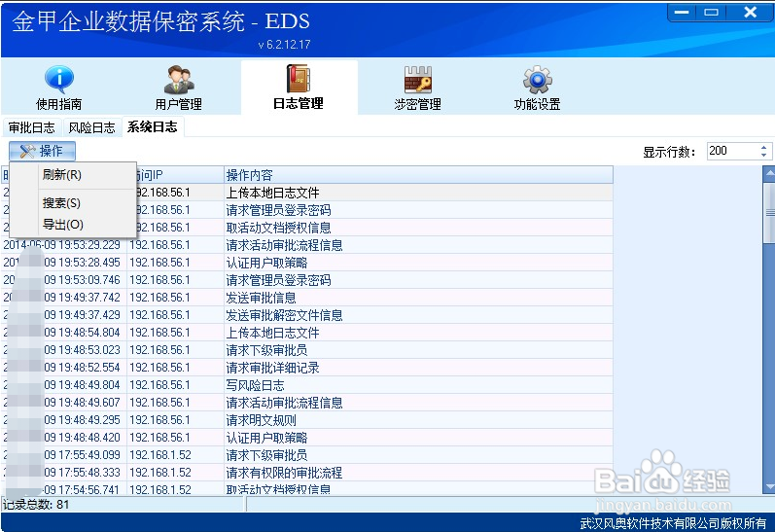Choose 刷新(R) from the menu

(62, 174)
